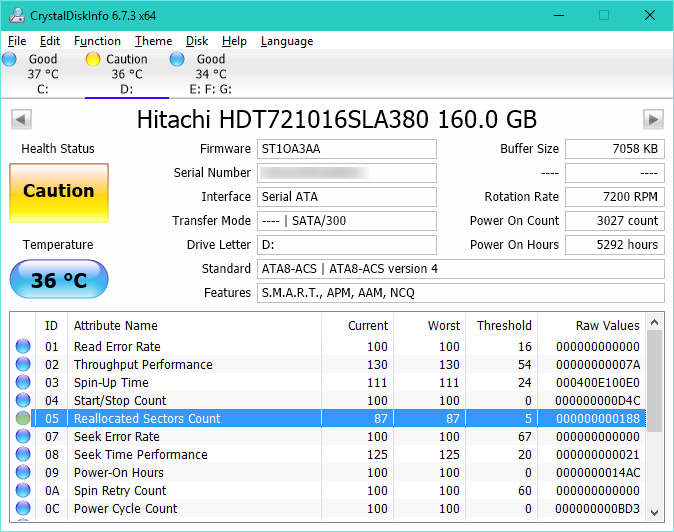Select the Seek Time Performance attribute name

[141, 455]
